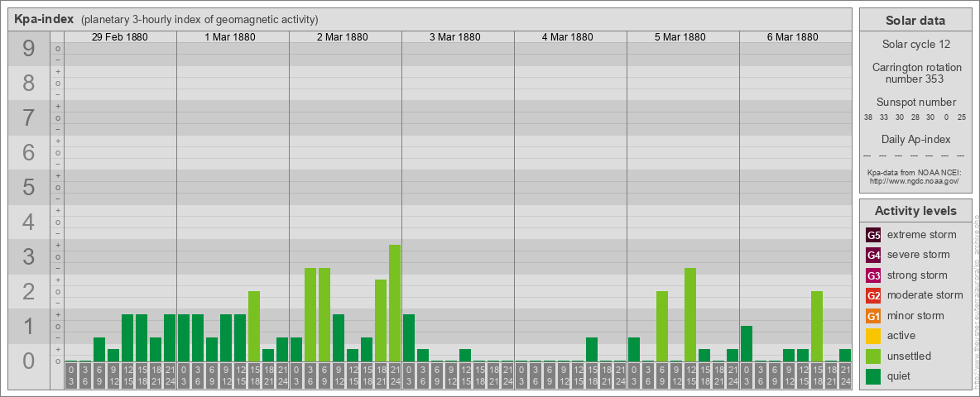Screen dimensions: 980x397
Task: Click the large 5 on Kp scale
Action: pyautogui.click(x=28, y=187)
